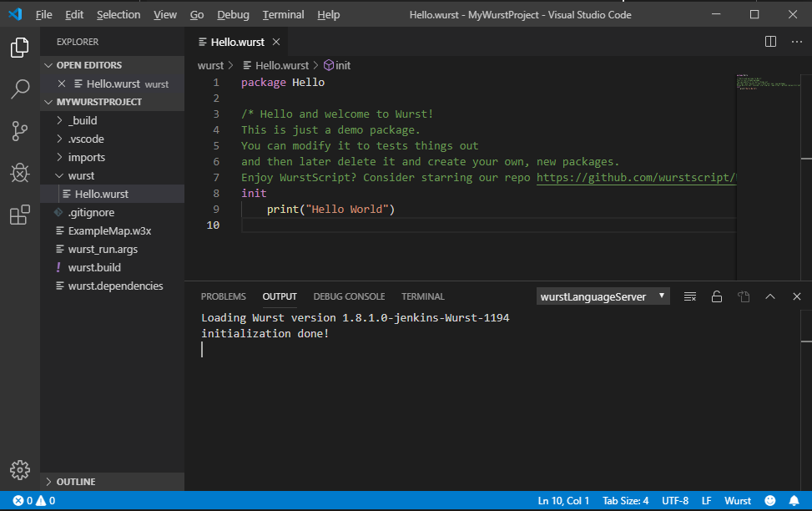Click the wurst breadcrumb segment
Viewport: 812px width, 511px height.
[210, 65]
